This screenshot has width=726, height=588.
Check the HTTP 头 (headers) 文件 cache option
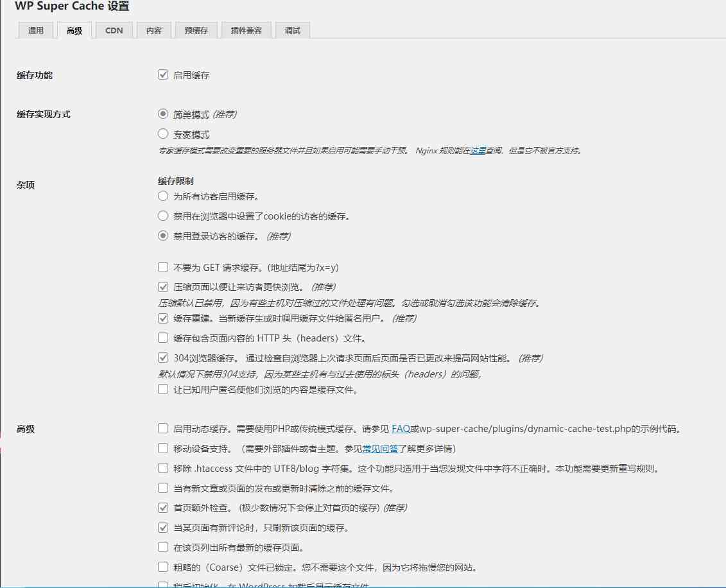pyautogui.click(x=163, y=338)
